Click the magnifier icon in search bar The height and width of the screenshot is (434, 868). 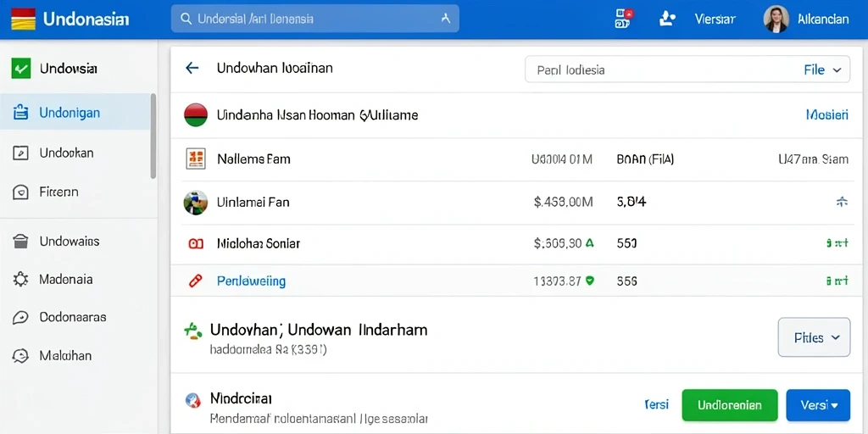click(186, 19)
